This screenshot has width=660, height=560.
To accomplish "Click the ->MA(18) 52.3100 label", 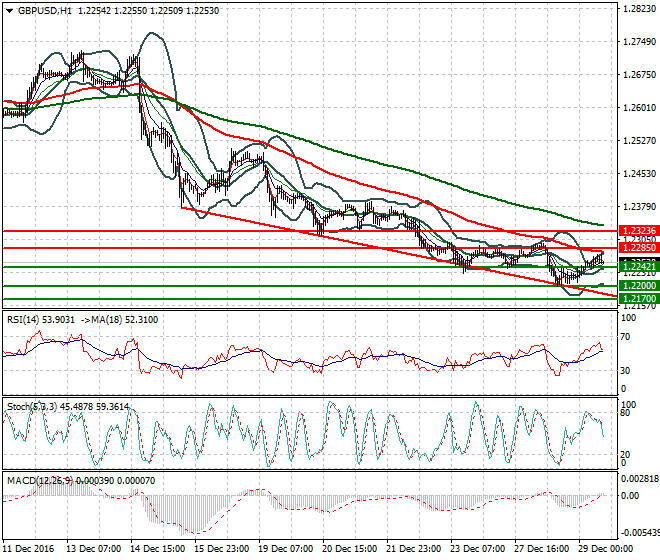I will pyautogui.click(x=118, y=320).
